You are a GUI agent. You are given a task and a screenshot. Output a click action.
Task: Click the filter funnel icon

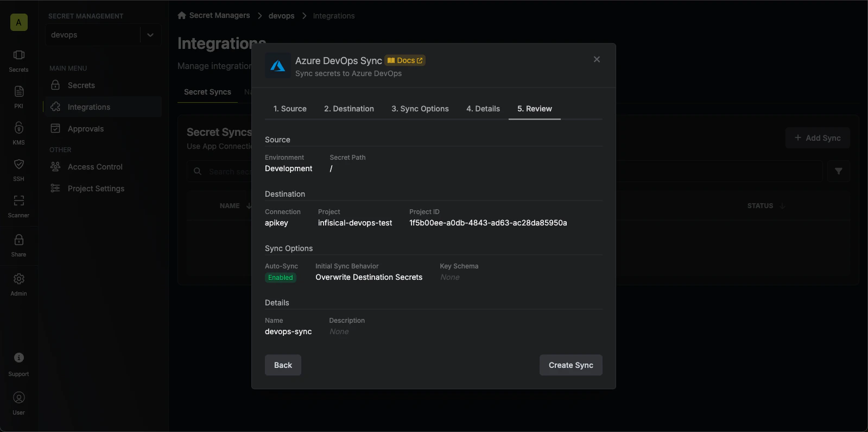[839, 171]
